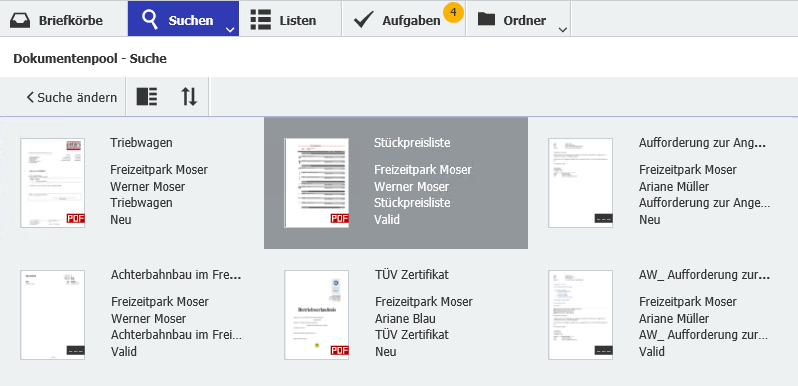Open the TÜV Zertifikat document thumbnail
Image resolution: width=798 pixels, height=386 pixels.
point(317,315)
